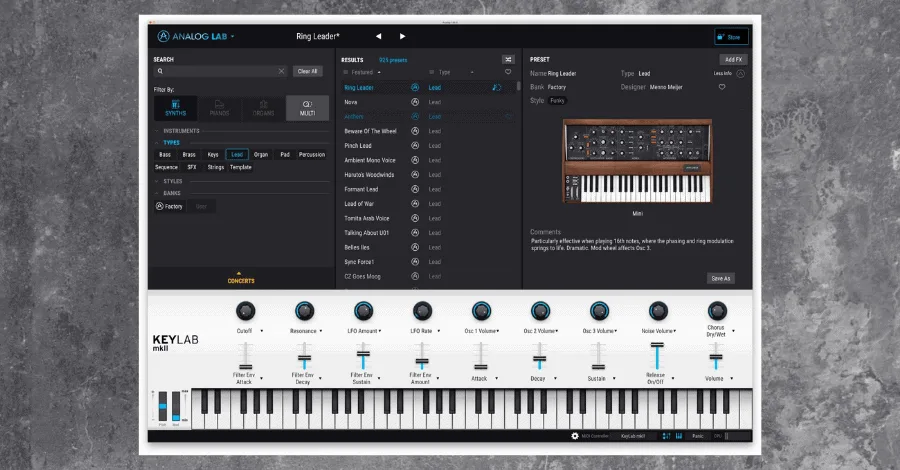This screenshot has height=470, width=900.
Task: Toggle the Organ type tag
Action: pyautogui.click(x=261, y=154)
